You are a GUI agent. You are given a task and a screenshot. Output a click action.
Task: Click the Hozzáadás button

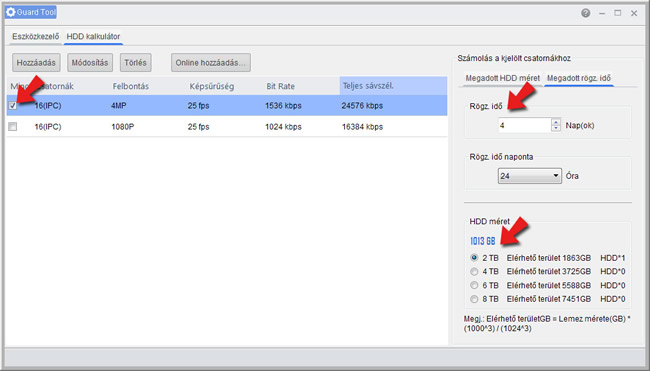coord(36,63)
